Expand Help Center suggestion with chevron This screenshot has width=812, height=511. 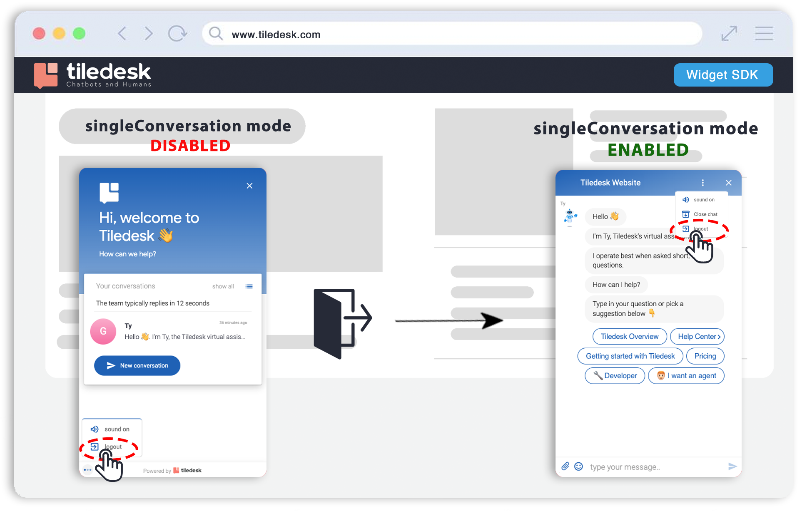tap(697, 337)
